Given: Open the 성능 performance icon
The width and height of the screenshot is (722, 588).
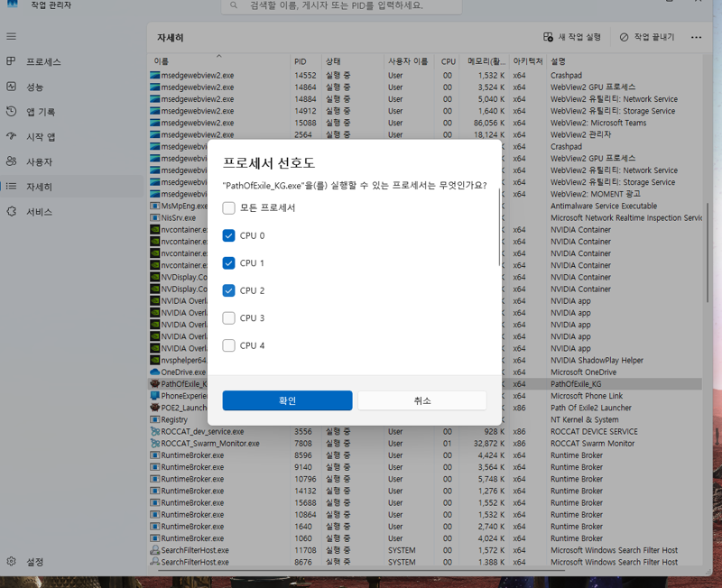Looking at the screenshot, I should 11,87.
